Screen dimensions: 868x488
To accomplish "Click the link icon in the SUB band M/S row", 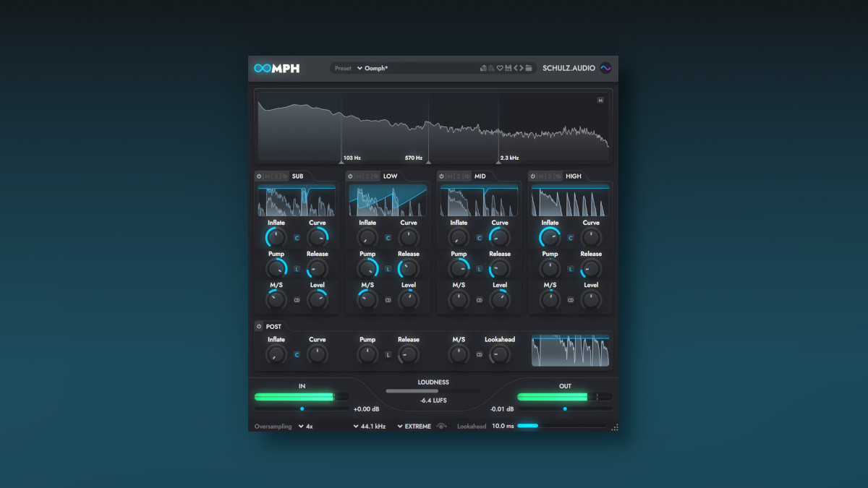I will 297,300.
